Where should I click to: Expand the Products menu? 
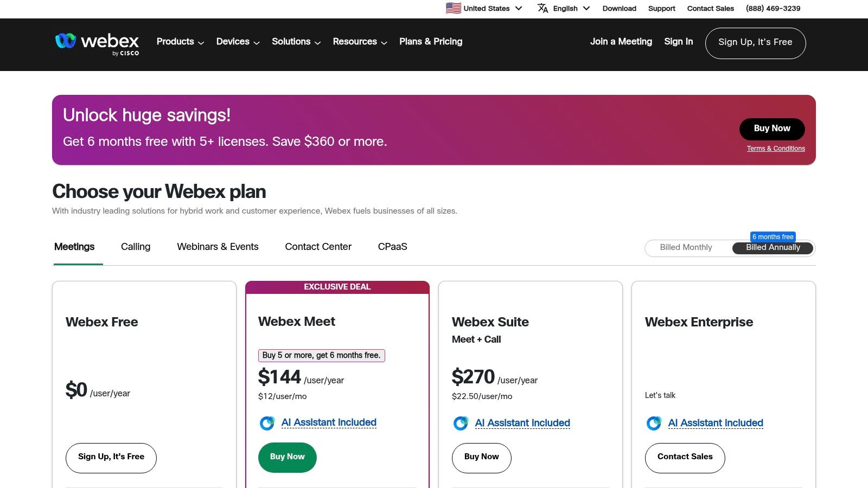[x=180, y=42]
